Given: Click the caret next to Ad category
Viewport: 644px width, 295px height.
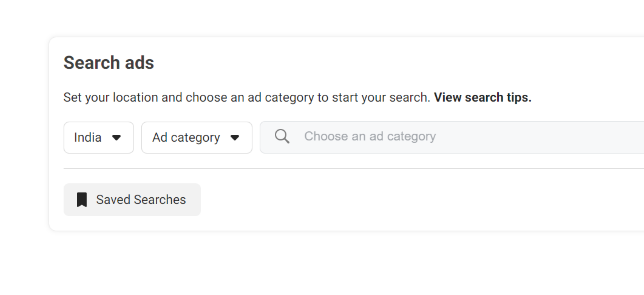Looking at the screenshot, I should [x=235, y=137].
